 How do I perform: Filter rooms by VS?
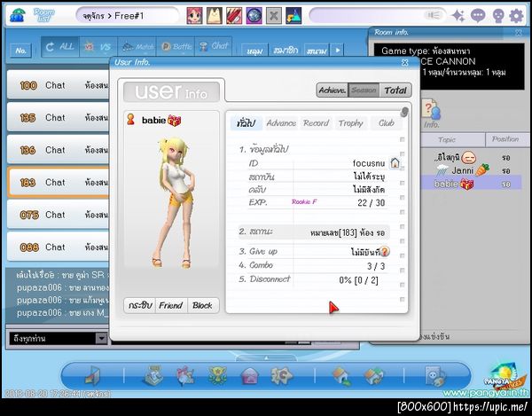(x=98, y=47)
